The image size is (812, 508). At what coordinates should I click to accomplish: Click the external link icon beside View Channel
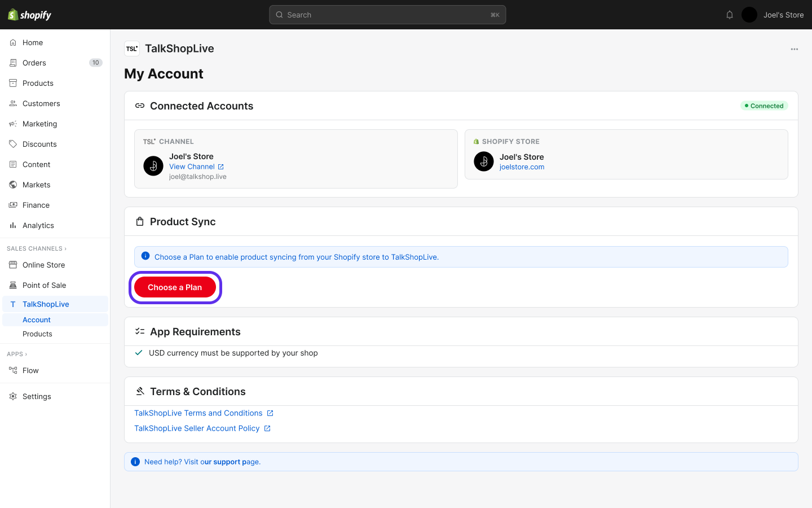coord(221,167)
